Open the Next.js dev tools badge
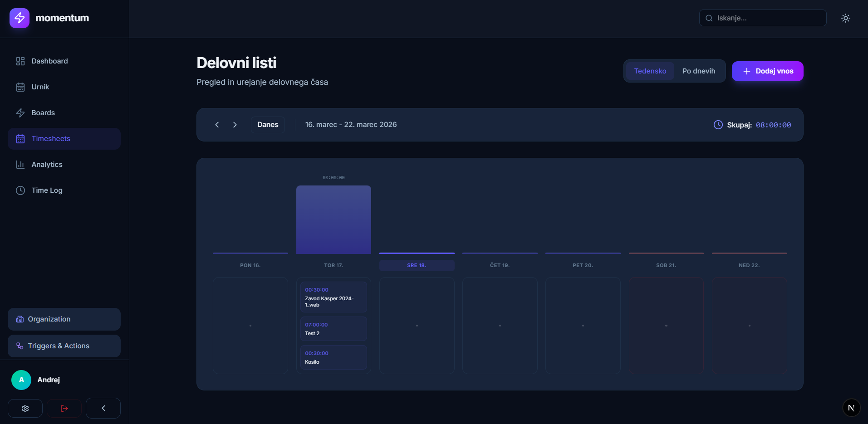The image size is (868, 424). click(851, 408)
